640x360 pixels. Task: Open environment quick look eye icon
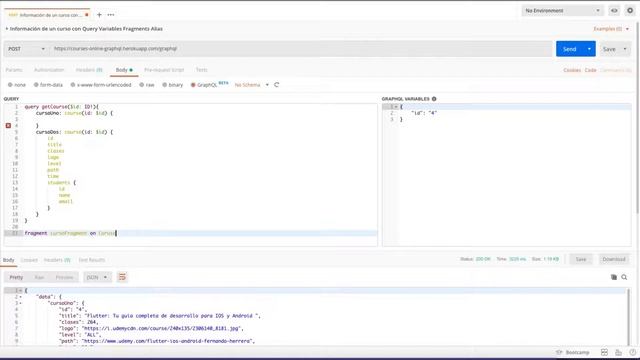coord(614,11)
